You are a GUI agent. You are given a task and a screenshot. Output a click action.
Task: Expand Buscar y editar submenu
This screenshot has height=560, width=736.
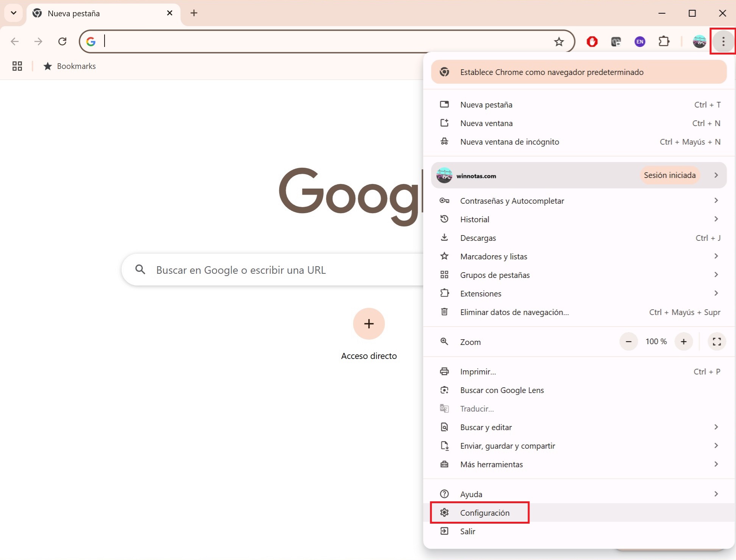[x=579, y=427]
